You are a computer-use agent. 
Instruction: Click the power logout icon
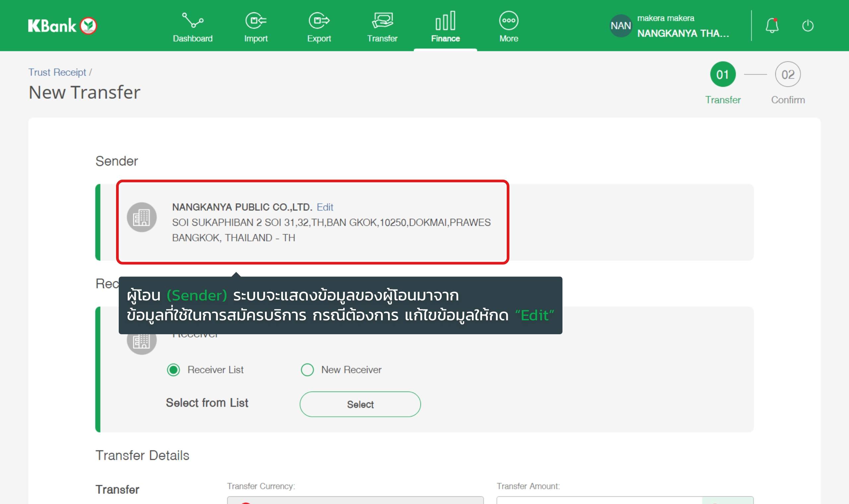tap(808, 26)
